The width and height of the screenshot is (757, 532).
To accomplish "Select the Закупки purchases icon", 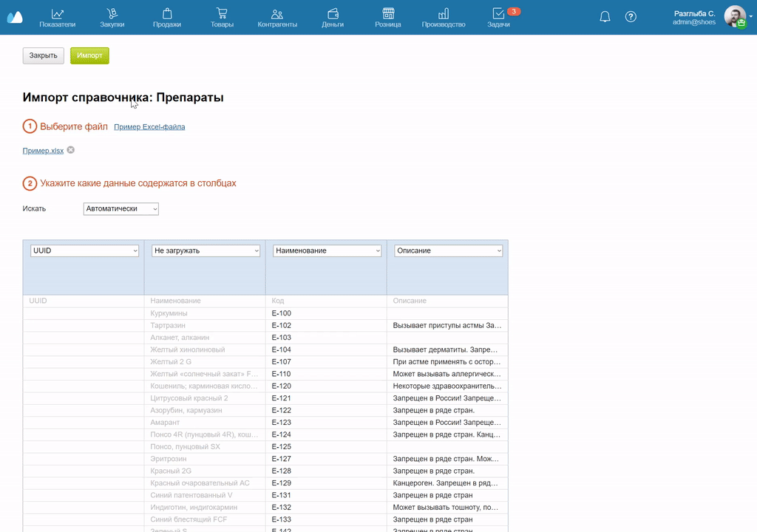I will coord(112,16).
